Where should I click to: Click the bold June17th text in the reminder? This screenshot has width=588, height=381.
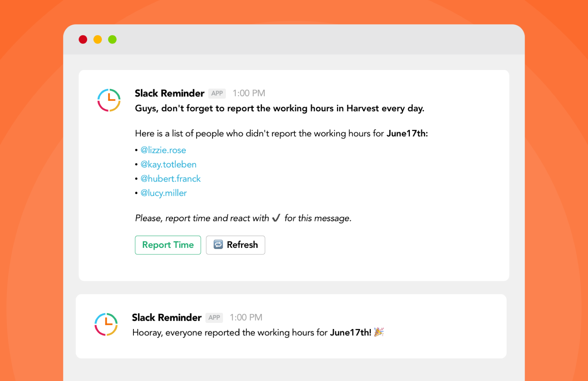tap(406, 133)
